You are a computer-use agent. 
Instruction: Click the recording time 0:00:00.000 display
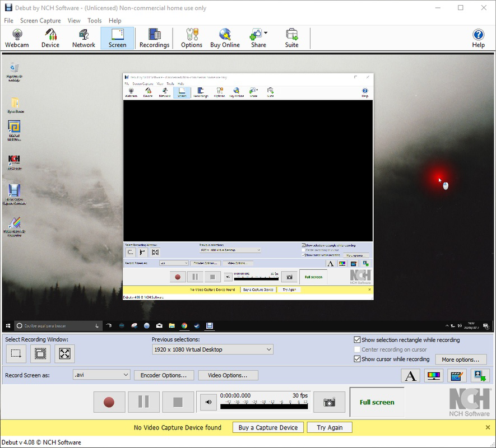coord(235,395)
